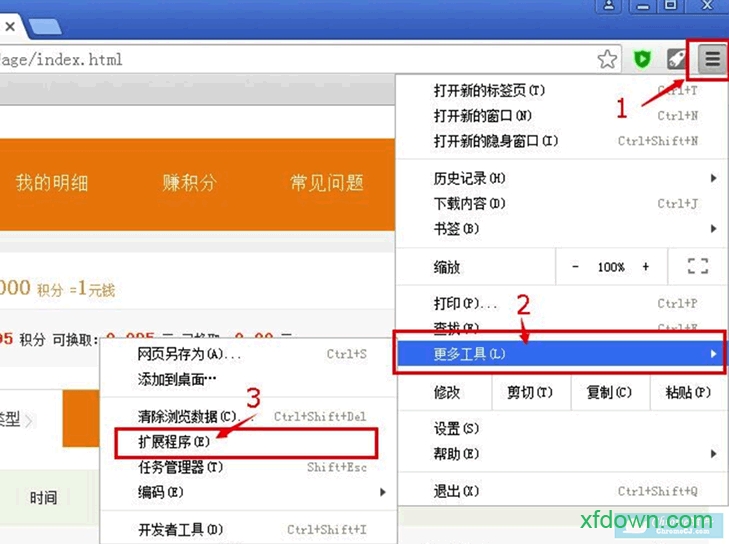729x544 pixels.
Task: Click the 复制 edit button
Action: (610, 392)
